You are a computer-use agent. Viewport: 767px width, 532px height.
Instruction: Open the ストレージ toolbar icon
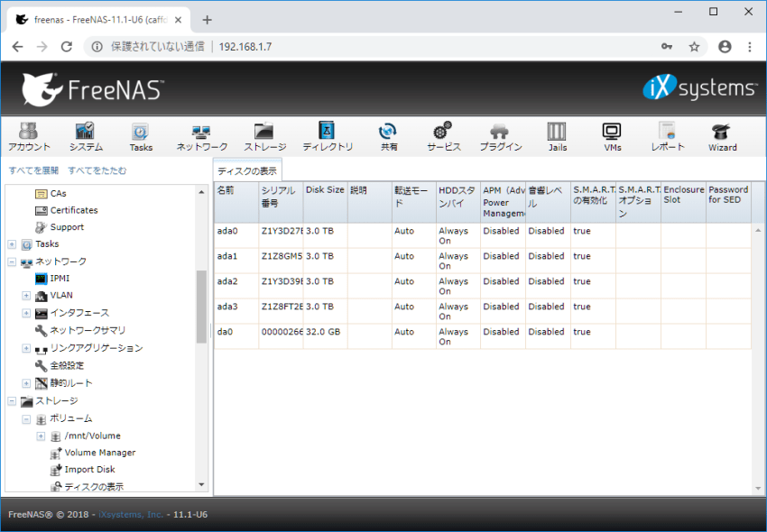pyautogui.click(x=264, y=137)
